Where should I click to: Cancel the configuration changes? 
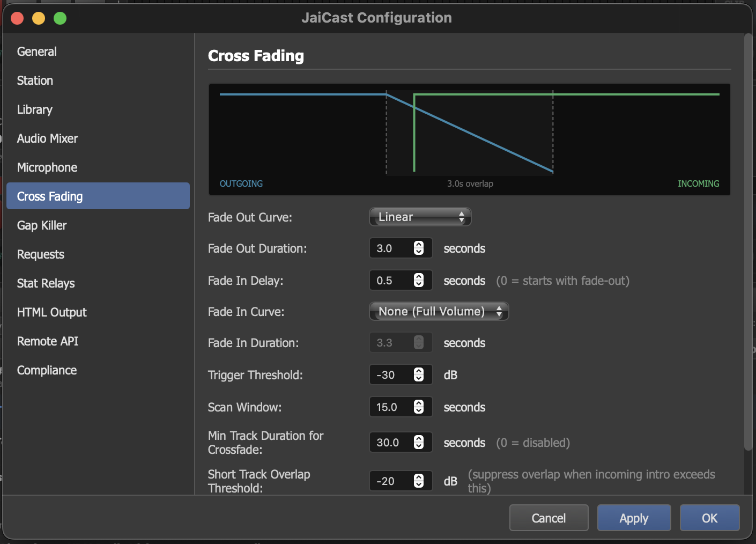(549, 518)
